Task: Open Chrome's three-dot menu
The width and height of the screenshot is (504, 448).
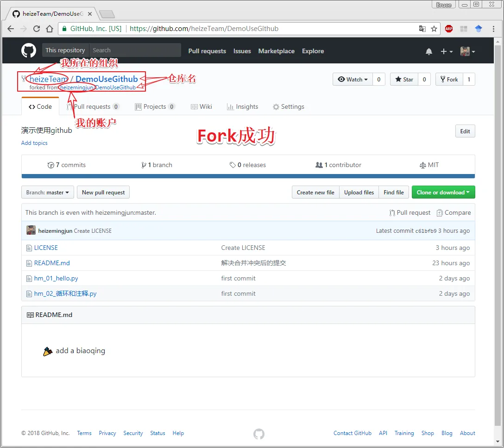Action: pos(493,29)
